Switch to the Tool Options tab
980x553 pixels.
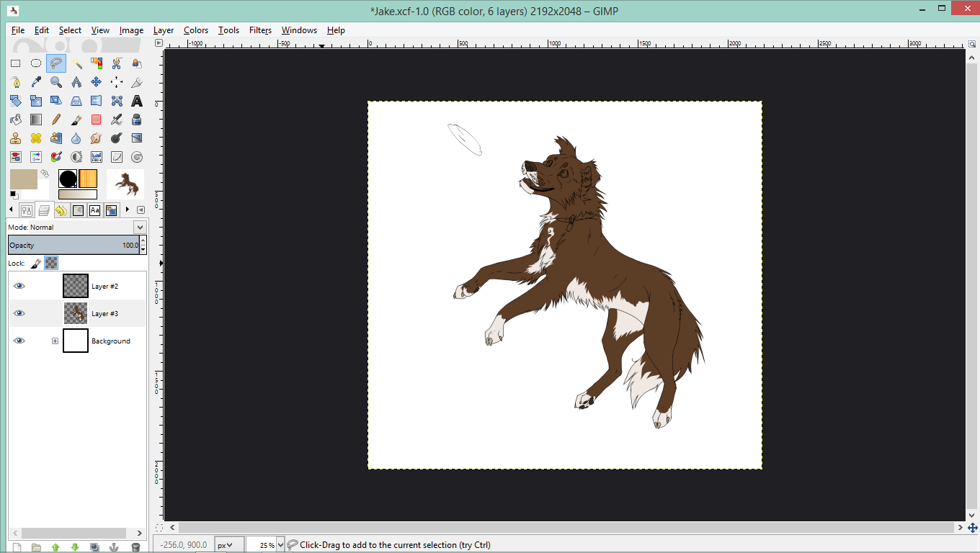click(x=27, y=210)
